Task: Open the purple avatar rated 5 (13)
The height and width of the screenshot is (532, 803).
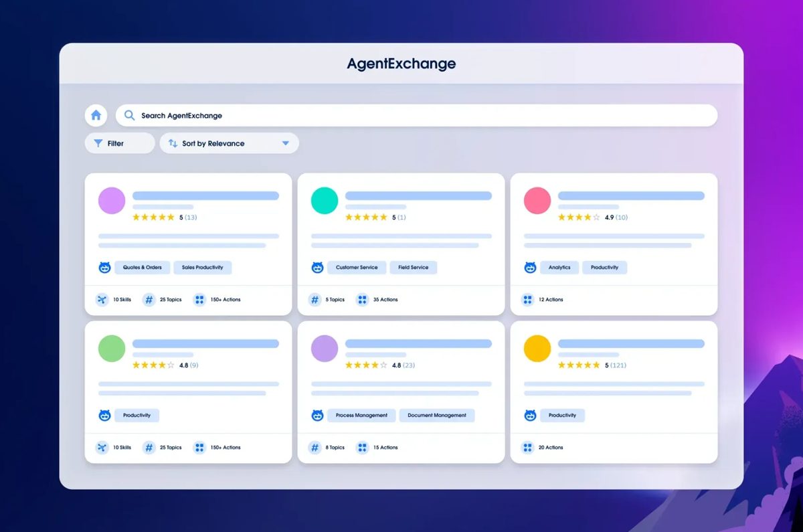Action: coord(112,201)
